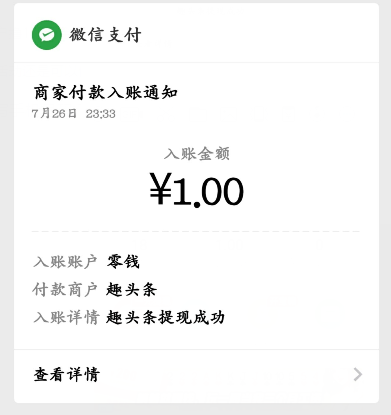Select the 商家付款入账通知 heading
The height and width of the screenshot is (415, 391).
pyautogui.click(x=105, y=92)
